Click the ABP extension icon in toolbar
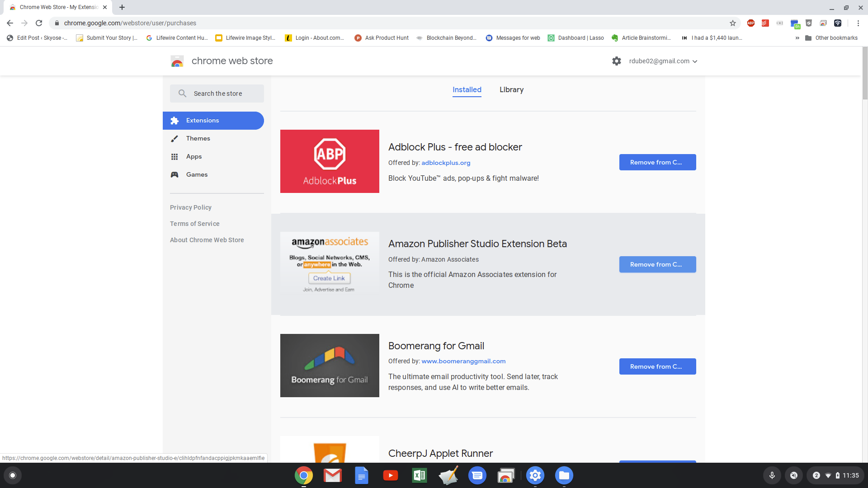The width and height of the screenshot is (868, 488). (x=751, y=23)
